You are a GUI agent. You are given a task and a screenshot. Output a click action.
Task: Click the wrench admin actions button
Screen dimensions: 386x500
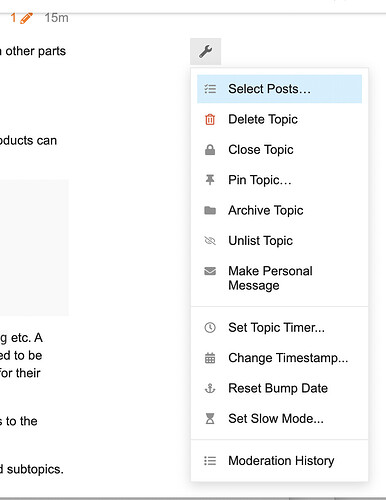[205, 51]
